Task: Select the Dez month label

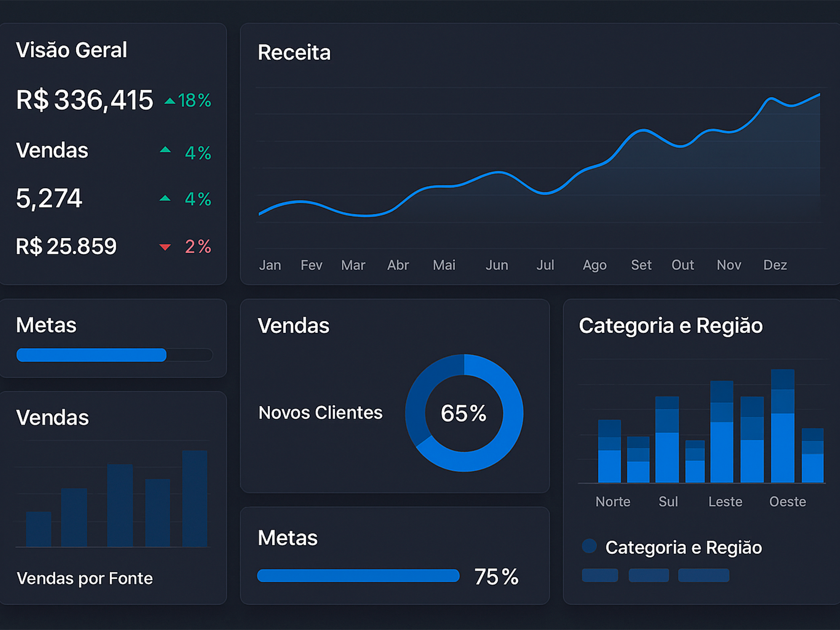Action: tap(775, 265)
